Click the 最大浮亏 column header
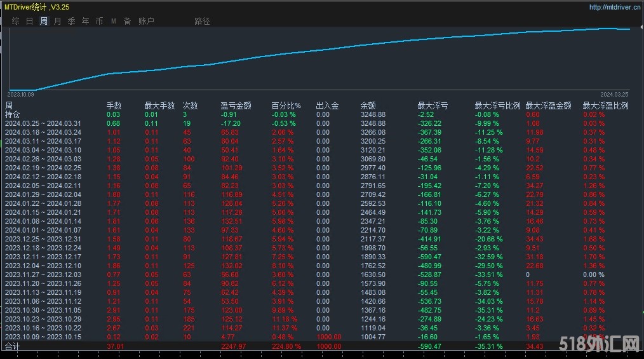 coord(432,105)
